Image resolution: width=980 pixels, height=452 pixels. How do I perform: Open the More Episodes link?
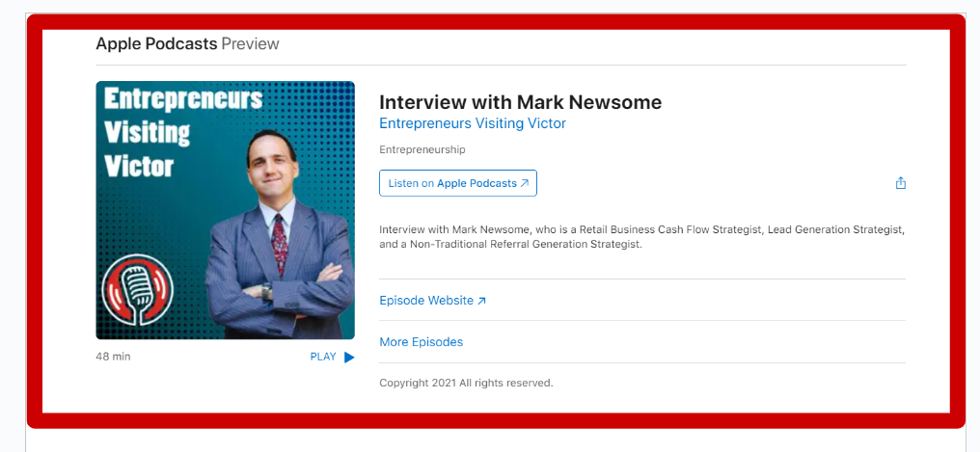coord(421,342)
